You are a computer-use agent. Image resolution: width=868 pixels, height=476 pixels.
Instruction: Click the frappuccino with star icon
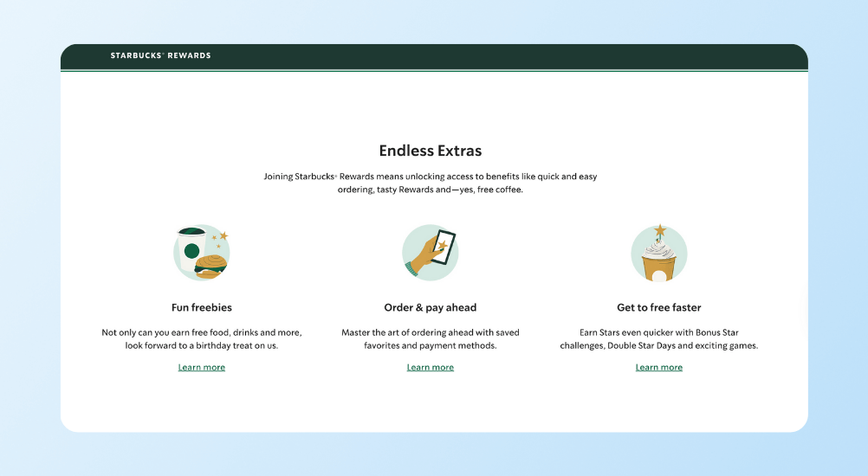tap(658, 254)
